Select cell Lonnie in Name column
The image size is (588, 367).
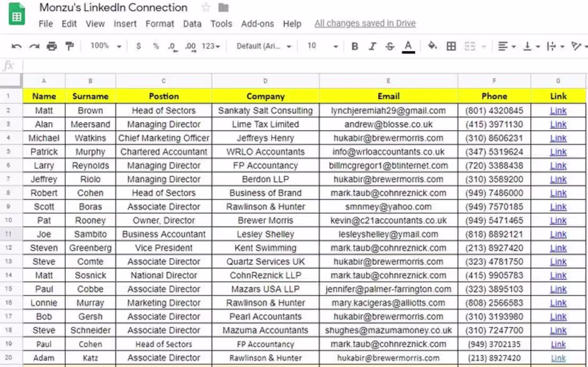pyautogui.click(x=44, y=303)
